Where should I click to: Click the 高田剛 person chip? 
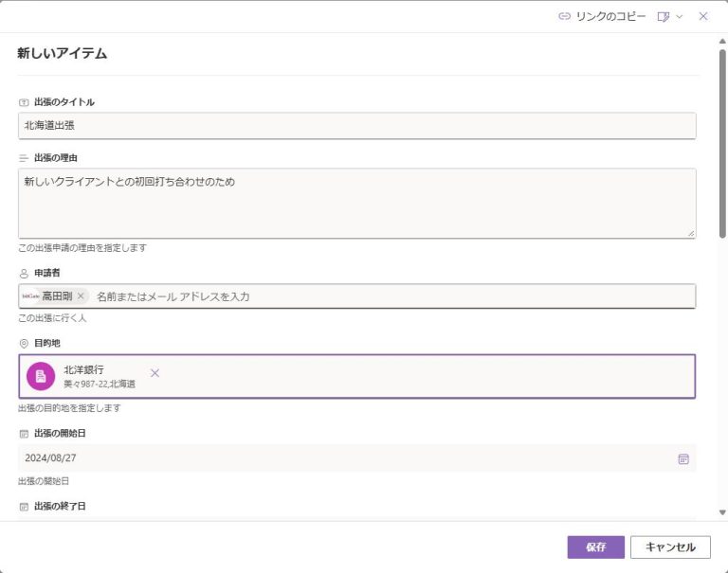pyautogui.click(x=54, y=296)
